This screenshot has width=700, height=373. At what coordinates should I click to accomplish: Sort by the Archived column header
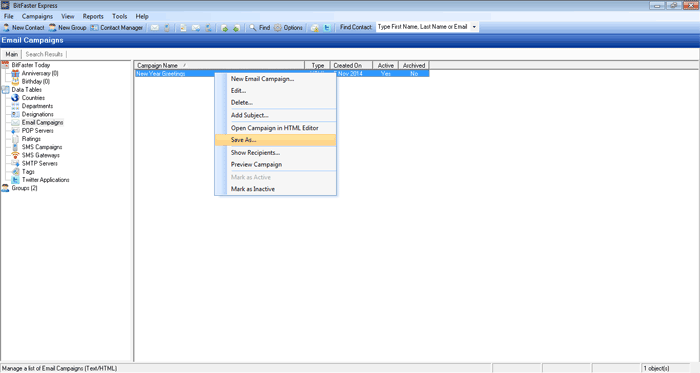click(414, 66)
